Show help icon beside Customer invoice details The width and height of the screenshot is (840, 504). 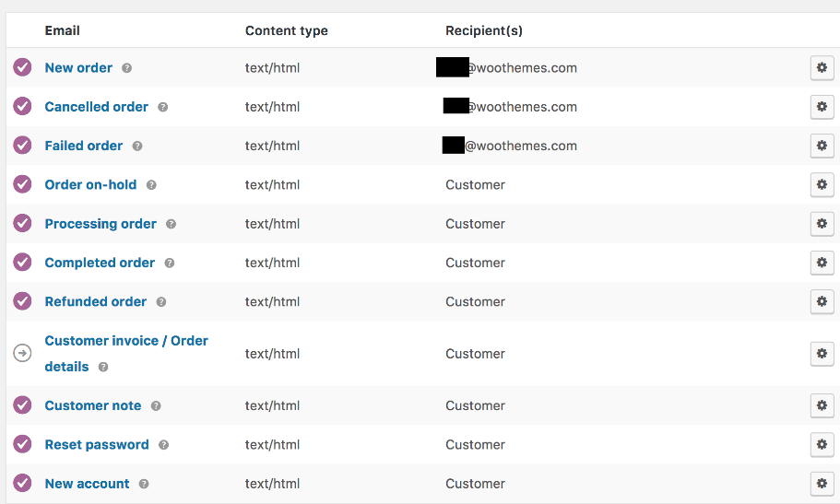point(103,367)
